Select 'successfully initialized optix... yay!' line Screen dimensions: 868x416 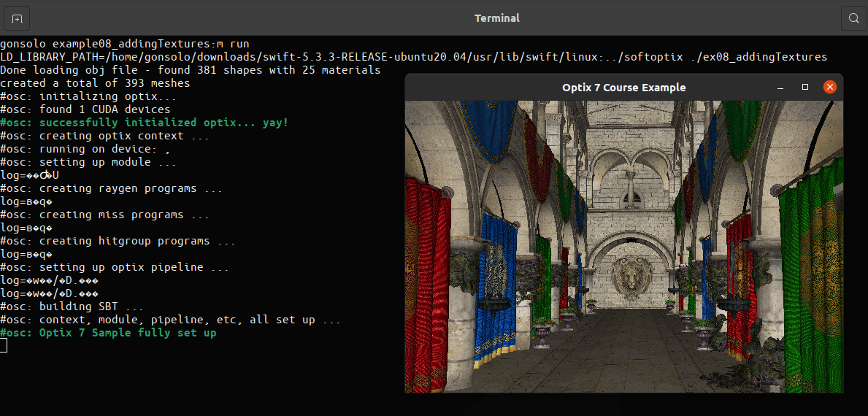click(144, 123)
